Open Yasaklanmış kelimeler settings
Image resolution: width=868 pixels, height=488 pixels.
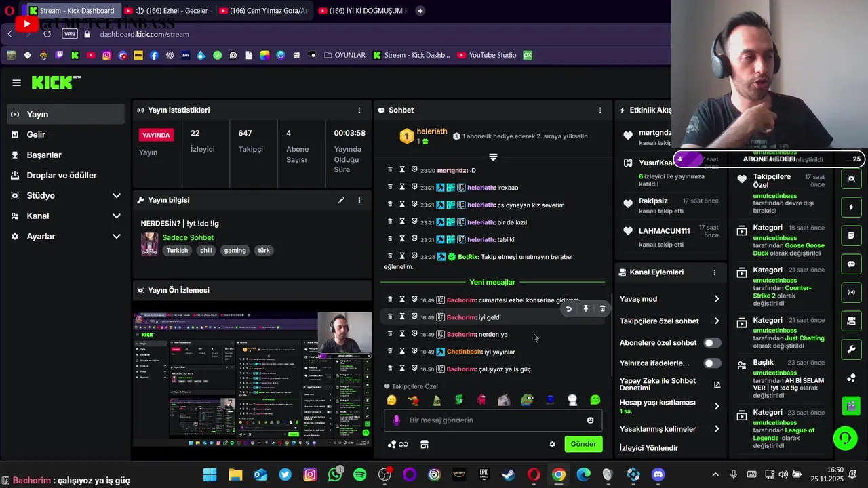(670, 429)
